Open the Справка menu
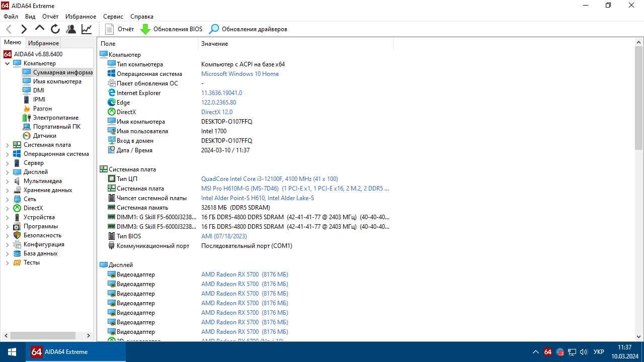 [x=142, y=17]
